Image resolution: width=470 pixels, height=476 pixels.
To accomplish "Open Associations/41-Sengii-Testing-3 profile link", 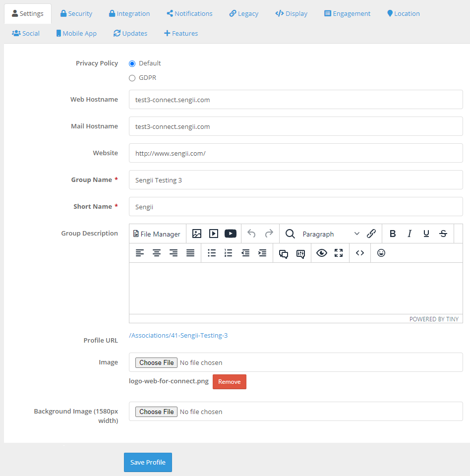I will coord(178,336).
